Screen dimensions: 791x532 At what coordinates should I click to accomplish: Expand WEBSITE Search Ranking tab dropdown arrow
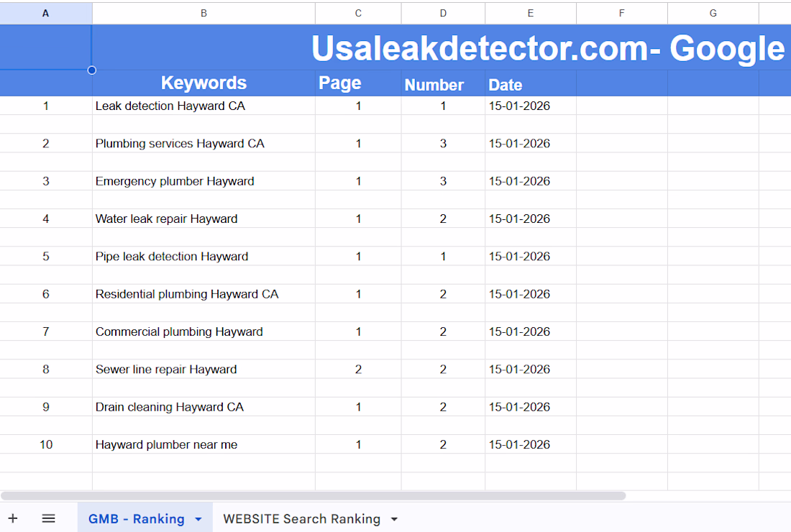point(394,519)
